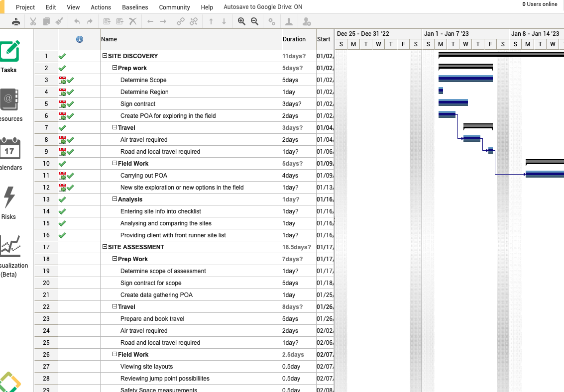The width and height of the screenshot is (564, 392).
Task: Open the View menu
Action: [73, 7]
